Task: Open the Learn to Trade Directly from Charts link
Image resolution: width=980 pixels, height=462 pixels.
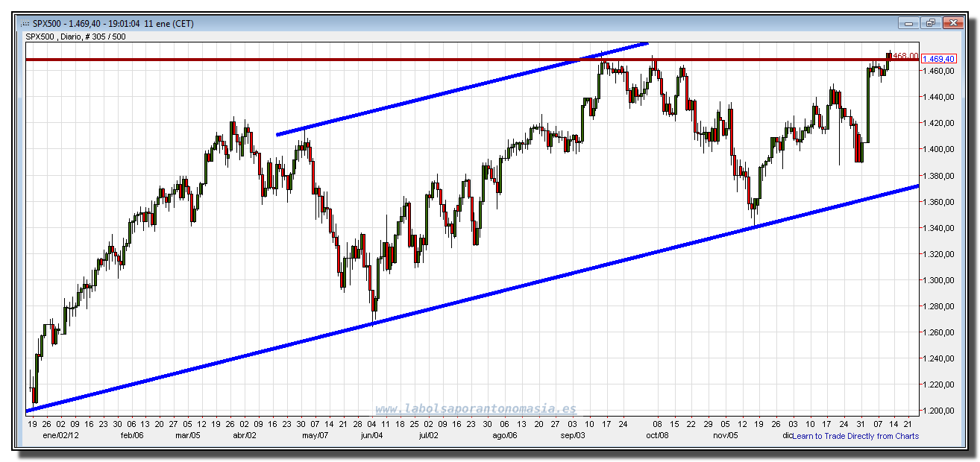Action: tap(855, 436)
